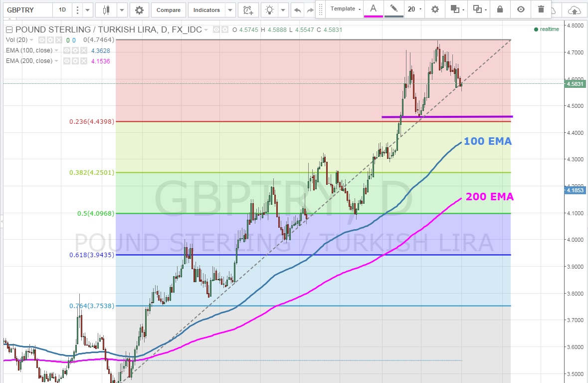Click the cloud upload publish icon
The image size is (588, 383).
coord(575,10)
